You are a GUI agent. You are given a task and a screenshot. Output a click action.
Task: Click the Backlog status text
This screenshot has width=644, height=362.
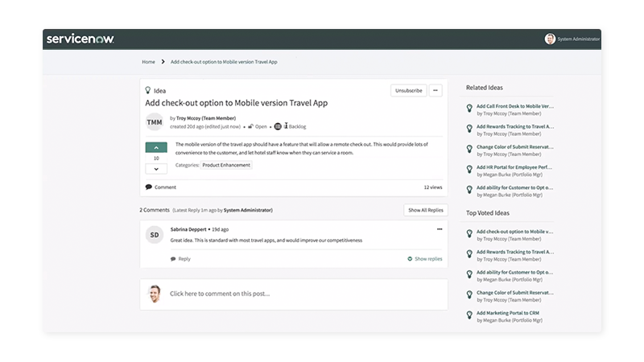pyautogui.click(x=297, y=127)
